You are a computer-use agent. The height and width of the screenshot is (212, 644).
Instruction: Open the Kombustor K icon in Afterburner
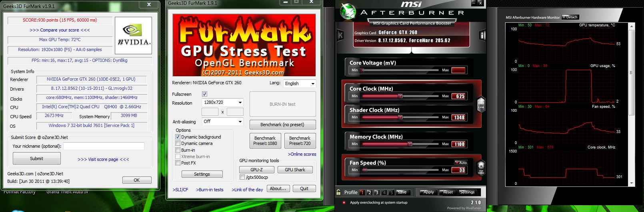coord(340,35)
